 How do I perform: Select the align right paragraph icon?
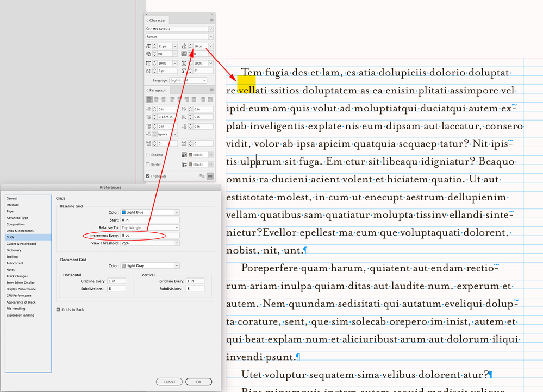point(163,99)
